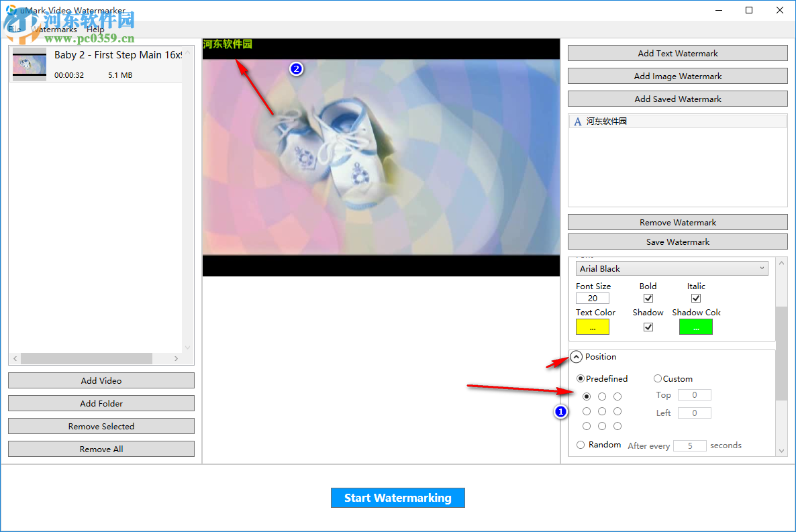Viewport: 796px width, 532px height.
Task: Open the Help menu
Action: [x=95, y=30]
